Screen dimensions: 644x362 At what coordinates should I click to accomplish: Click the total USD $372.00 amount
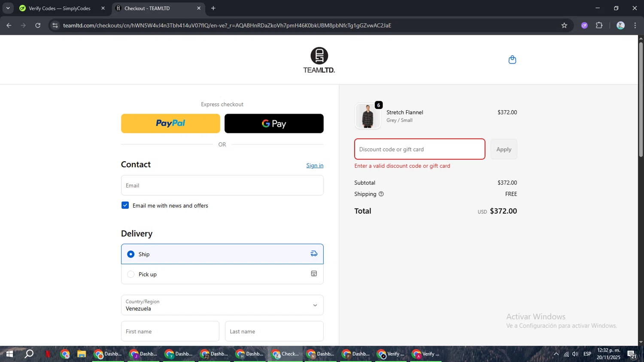(x=497, y=211)
